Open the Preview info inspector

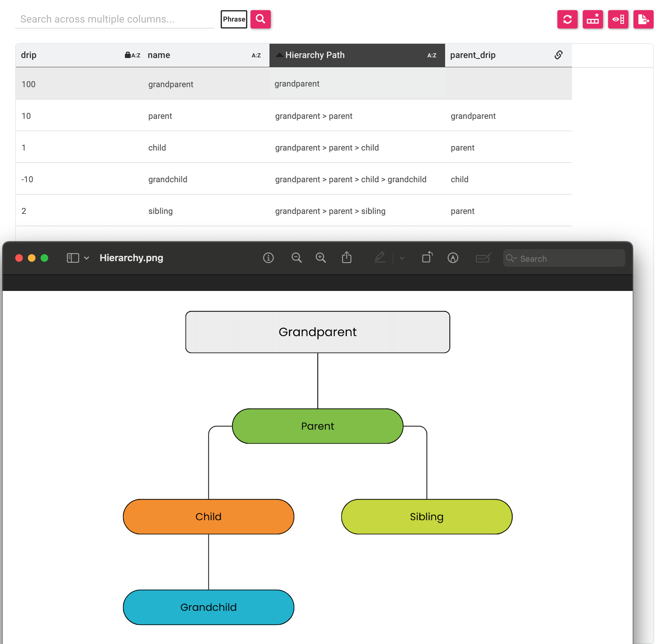pos(268,258)
